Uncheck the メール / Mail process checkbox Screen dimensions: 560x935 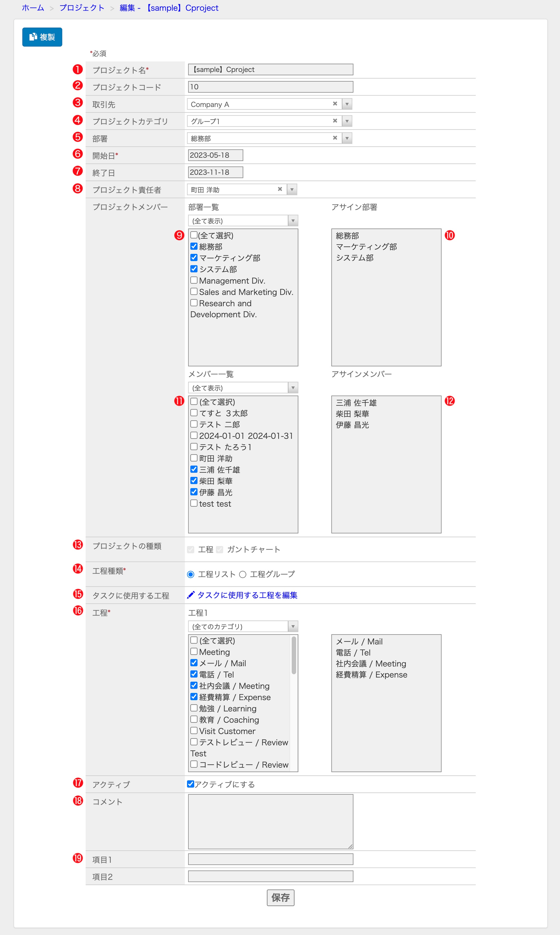194,663
